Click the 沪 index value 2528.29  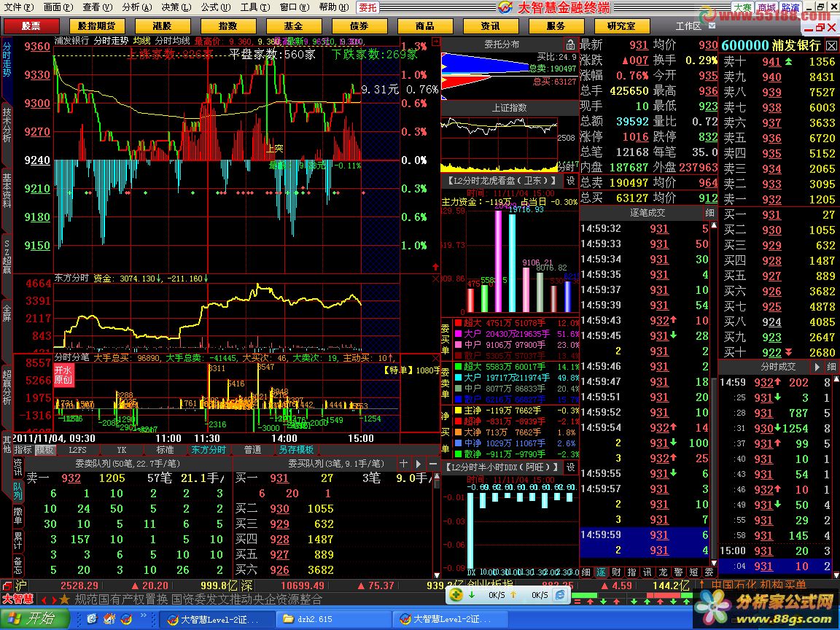pos(79,586)
